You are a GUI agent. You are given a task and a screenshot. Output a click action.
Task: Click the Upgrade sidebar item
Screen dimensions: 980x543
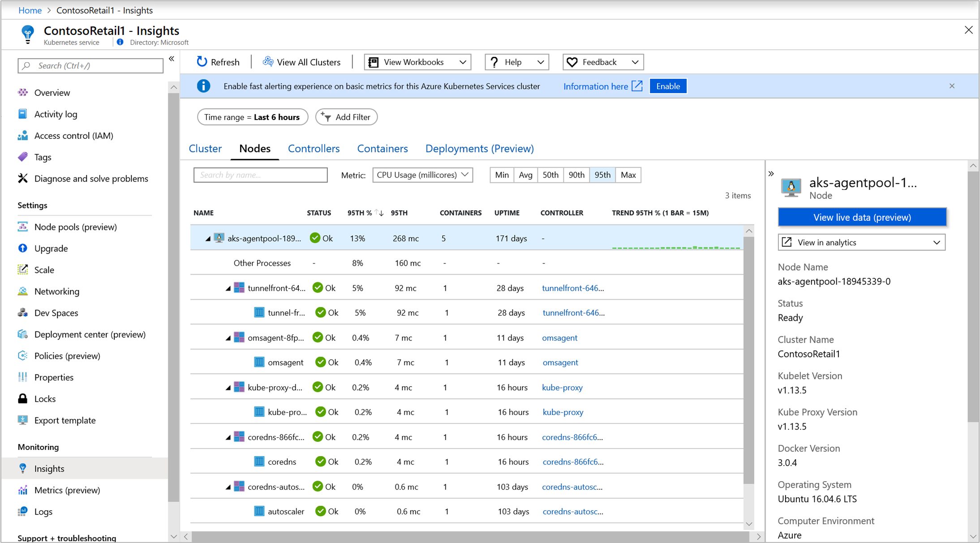coord(51,248)
